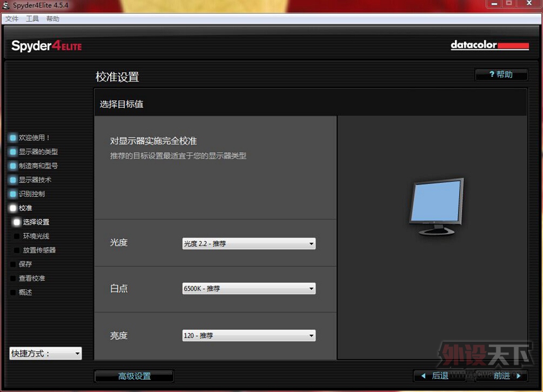543x392 pixels.
Task: Click the 亮度 label
Action: [x=119, y=336]
